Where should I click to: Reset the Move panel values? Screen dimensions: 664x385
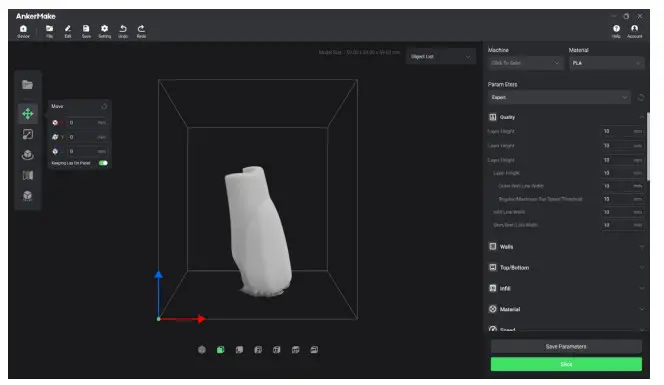(x=104, y=106)
